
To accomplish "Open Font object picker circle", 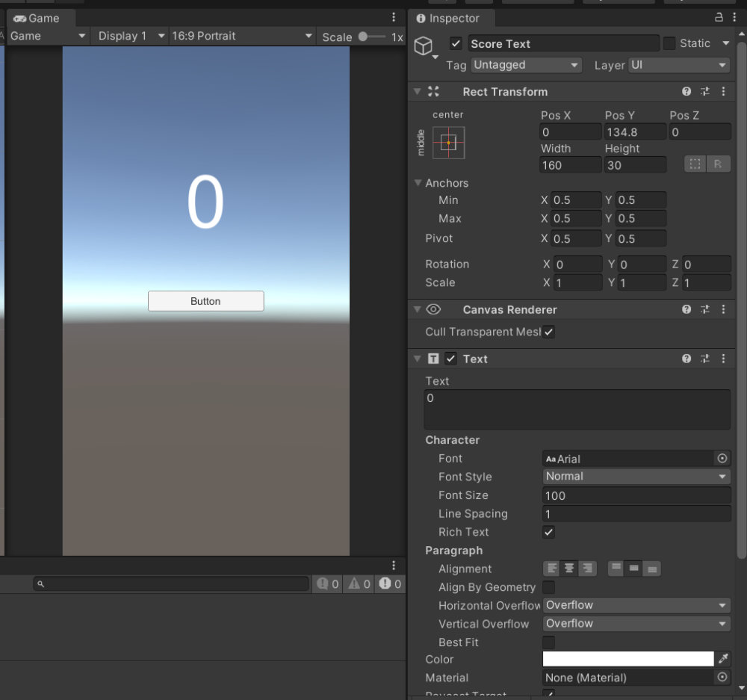I will tap(722, 459).
